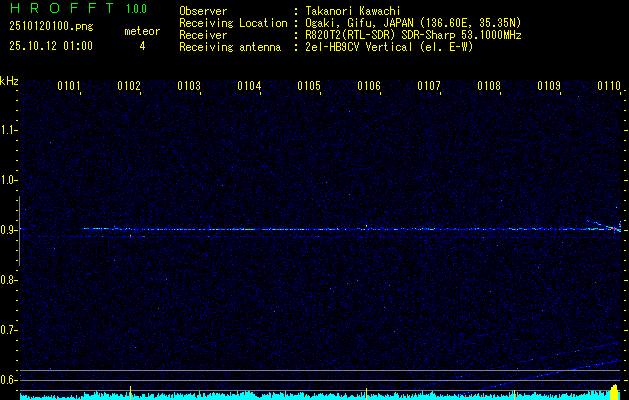This screenshot has height=400, width=629.
Task: Click the Receiving Location field label
Action: pos(233,23)
